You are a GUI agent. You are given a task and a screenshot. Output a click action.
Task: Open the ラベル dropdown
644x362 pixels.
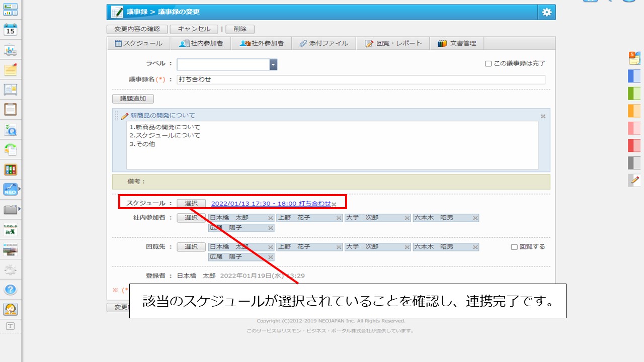(273, 64)
